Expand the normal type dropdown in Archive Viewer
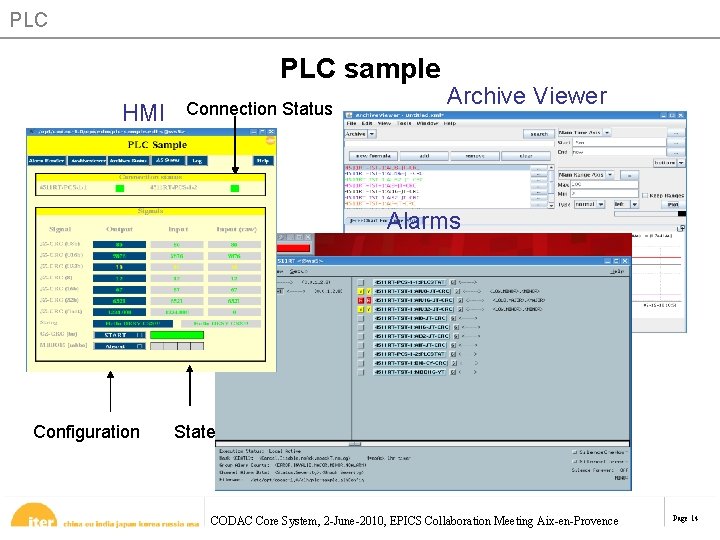Screen dimensions: 720x540 coord(601,204)
